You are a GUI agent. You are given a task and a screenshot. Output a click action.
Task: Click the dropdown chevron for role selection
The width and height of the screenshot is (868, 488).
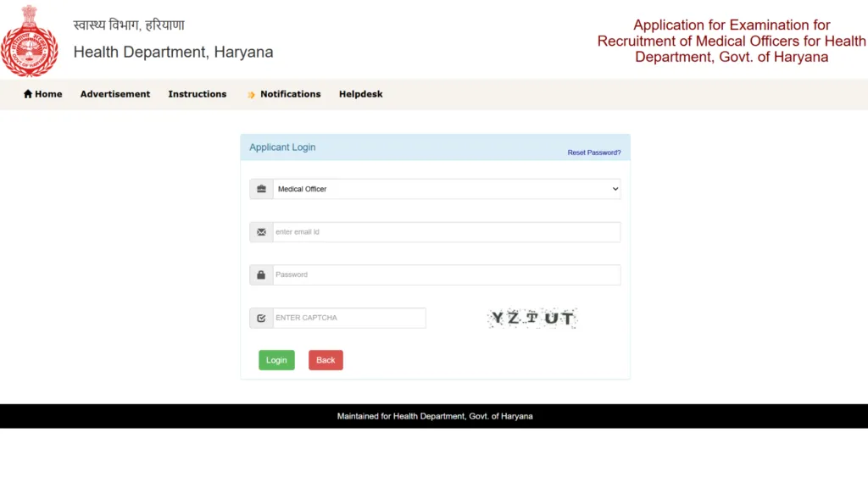click(614, 188)
